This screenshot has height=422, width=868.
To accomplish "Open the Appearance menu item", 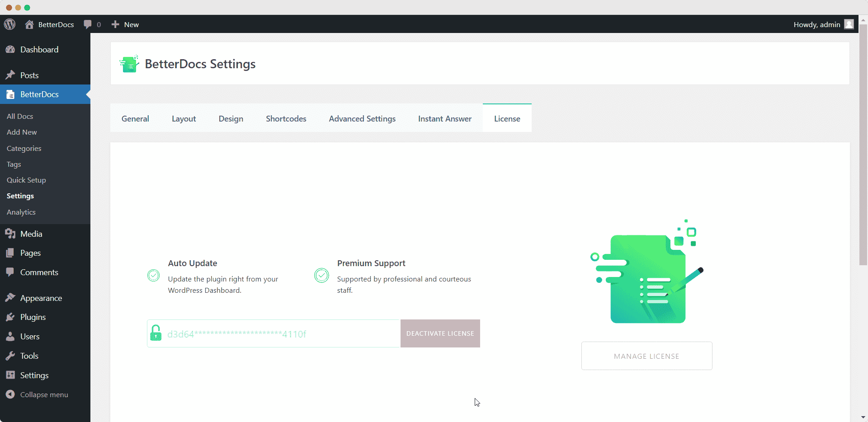I will click(x=45, y=298).
